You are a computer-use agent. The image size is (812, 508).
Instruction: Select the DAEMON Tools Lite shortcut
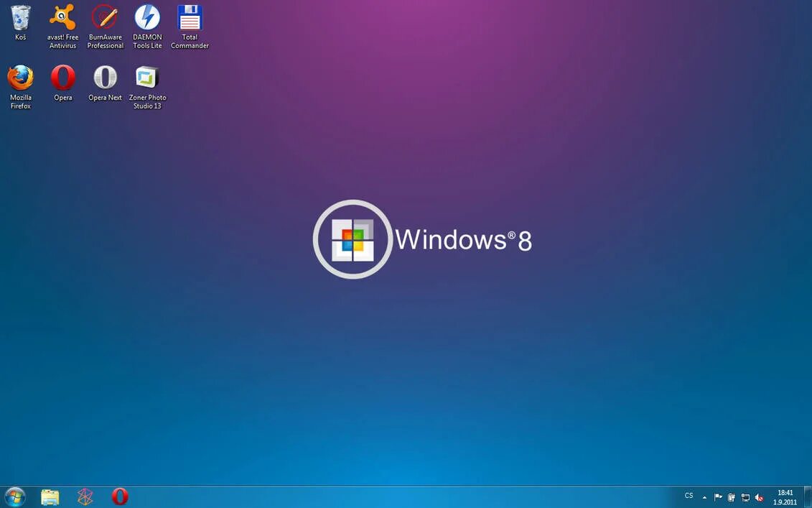pos(148,27)
